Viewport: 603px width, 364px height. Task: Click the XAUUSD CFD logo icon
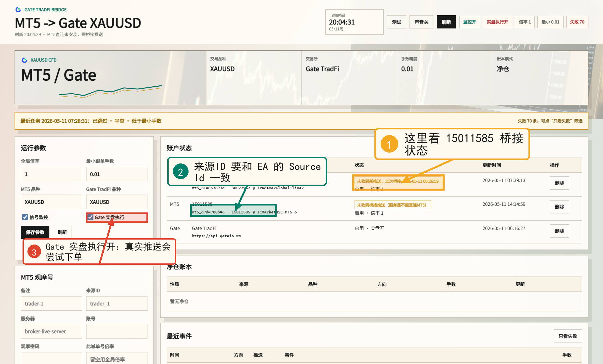(25, 60)
